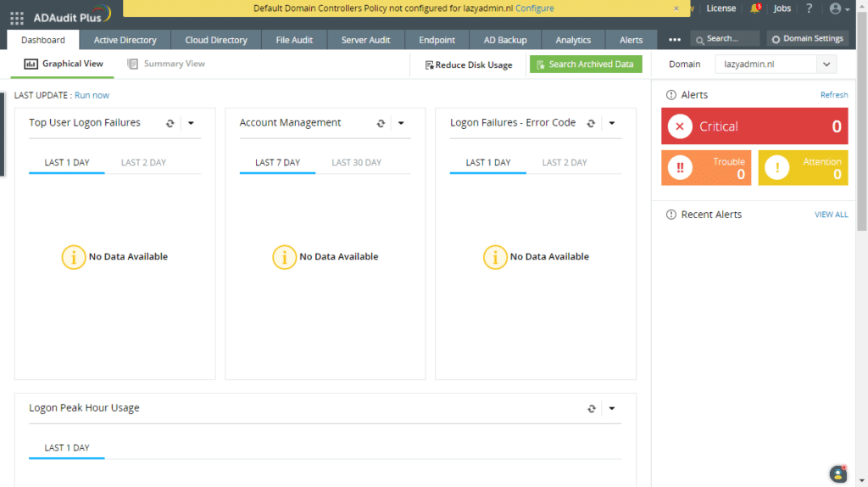Click the red Critical alerts tile
Viewport: 868px width, 487px height.
click(x=754, y=126)
